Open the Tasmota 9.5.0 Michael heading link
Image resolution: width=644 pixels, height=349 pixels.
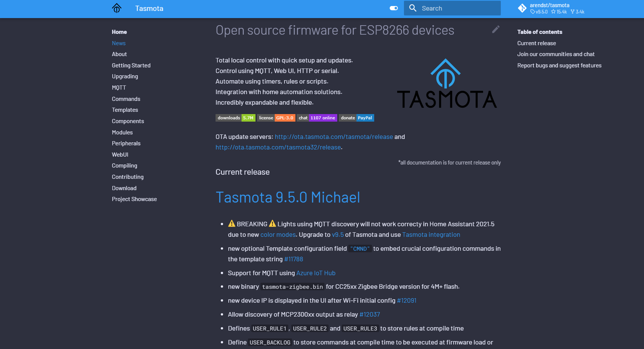click(288, 197)
